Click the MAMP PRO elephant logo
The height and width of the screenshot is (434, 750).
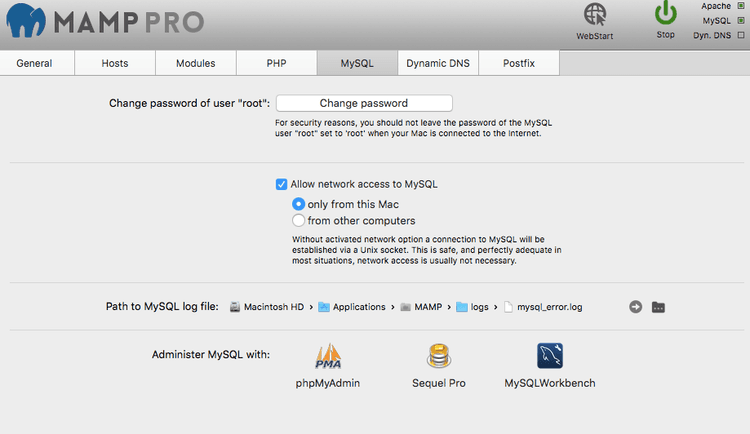(x=26, y=21)
